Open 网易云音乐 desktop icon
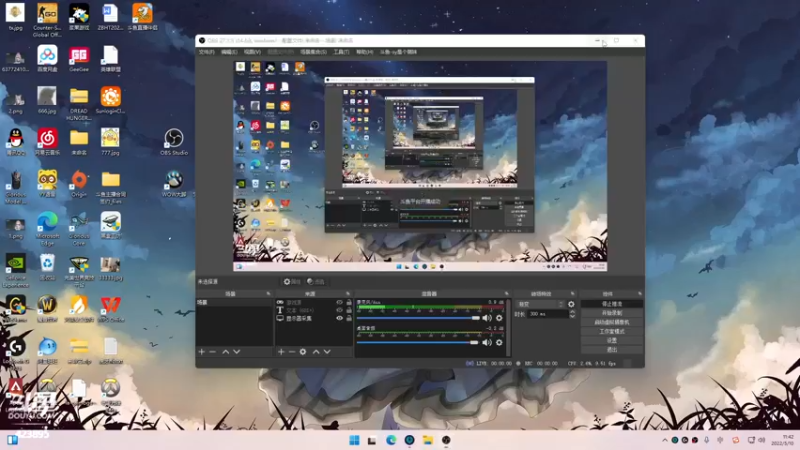Viewport: 800px width, 450px height. [47, 142]
